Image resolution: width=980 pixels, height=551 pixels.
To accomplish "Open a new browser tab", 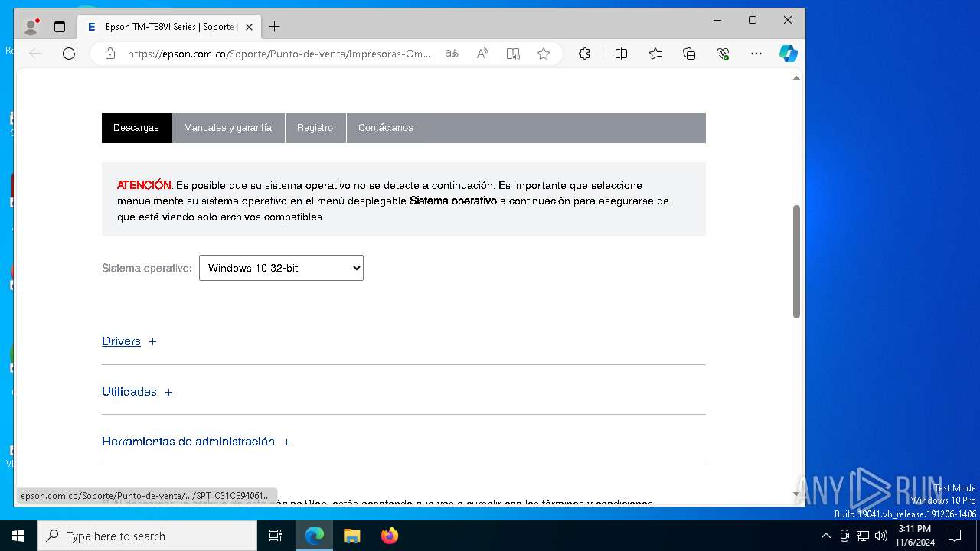I will (x=274, y=27).
